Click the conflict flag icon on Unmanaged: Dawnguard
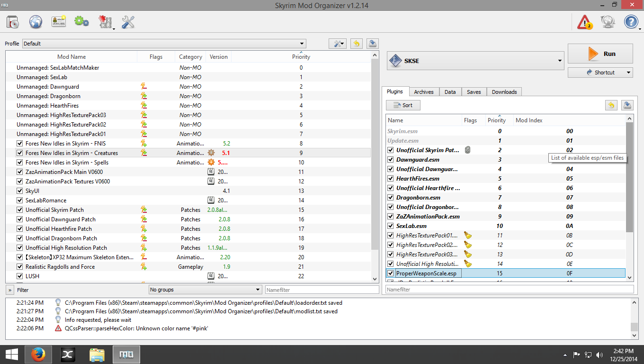This screenshot has height=364, width=644. (143, 87)
